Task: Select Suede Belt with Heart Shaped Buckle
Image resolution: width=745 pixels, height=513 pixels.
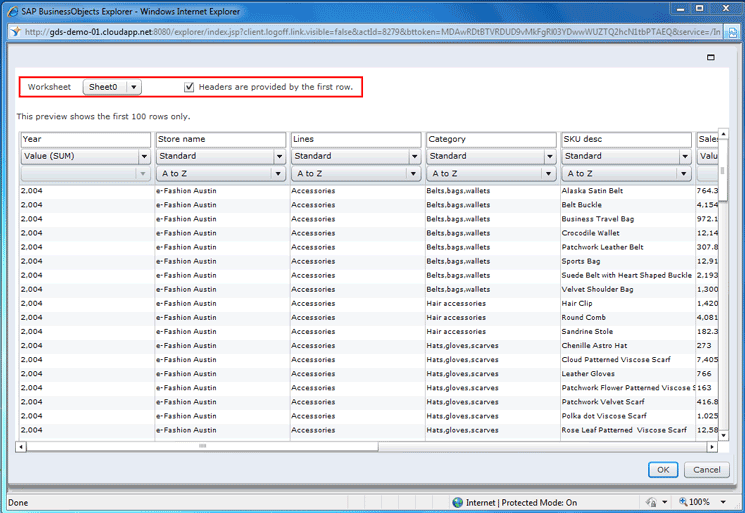Action: [x=627, y=275]
